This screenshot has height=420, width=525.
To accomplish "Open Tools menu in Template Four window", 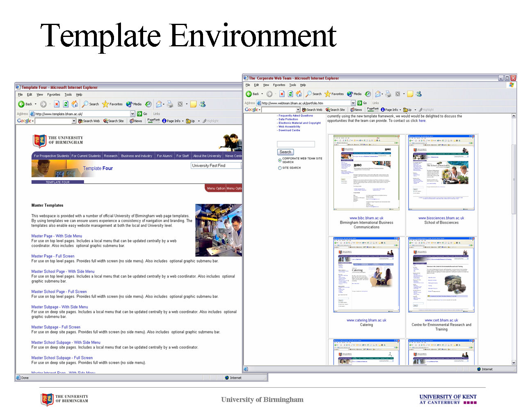I will coord(68,94).
